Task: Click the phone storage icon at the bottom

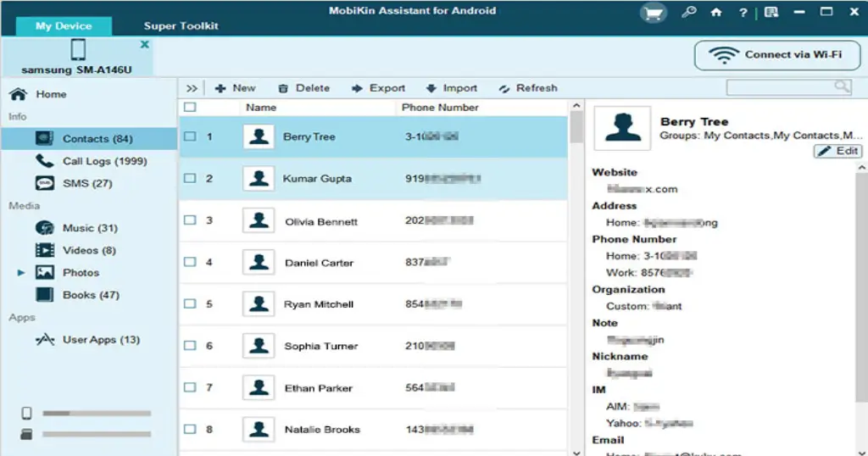Action: (x=26, y=414)
